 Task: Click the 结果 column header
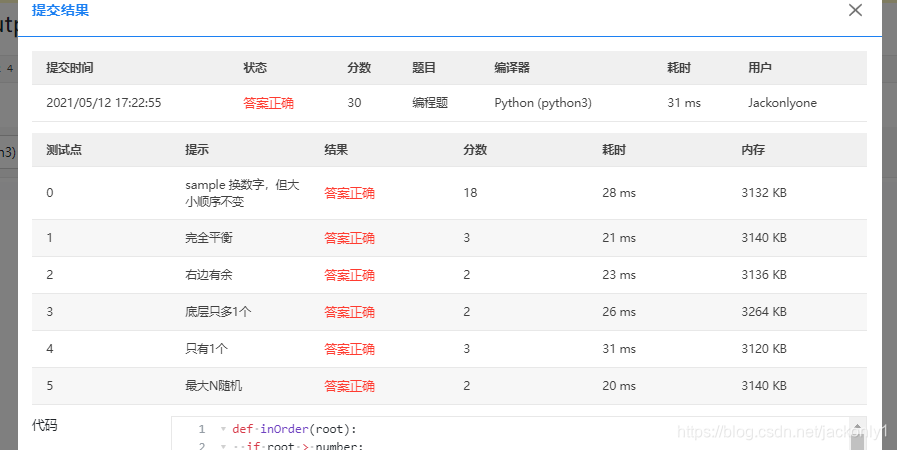tap(336, 150)
